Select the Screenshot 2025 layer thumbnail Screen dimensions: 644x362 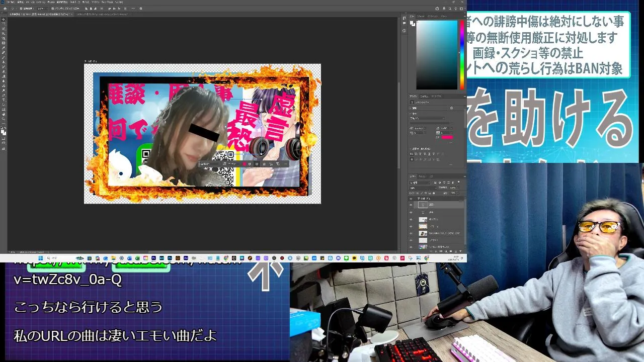[x=423, y=233]
